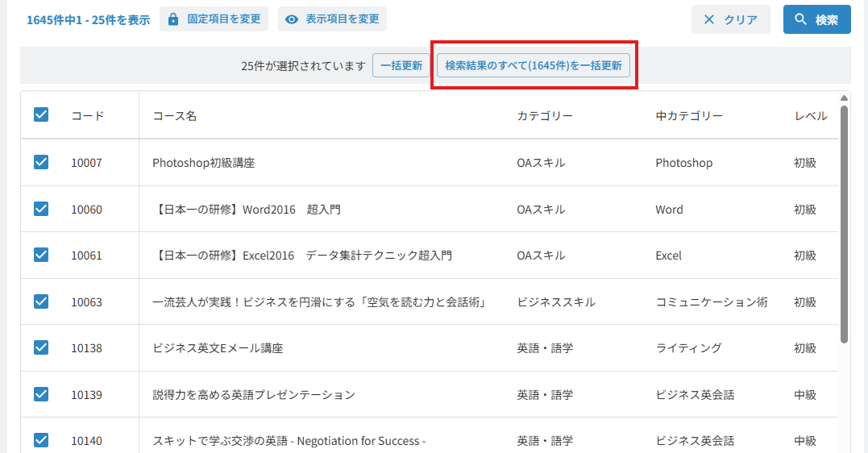The width and height of the screenshot is (868, 453).
Task: Click the vertical scrollbar thumb of the table
Action: click(x=844, y=224)
